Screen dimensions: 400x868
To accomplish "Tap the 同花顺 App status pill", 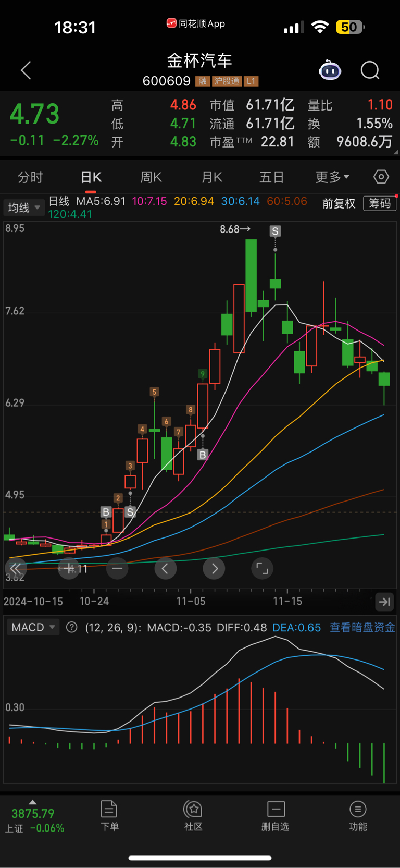I will 196,23.
